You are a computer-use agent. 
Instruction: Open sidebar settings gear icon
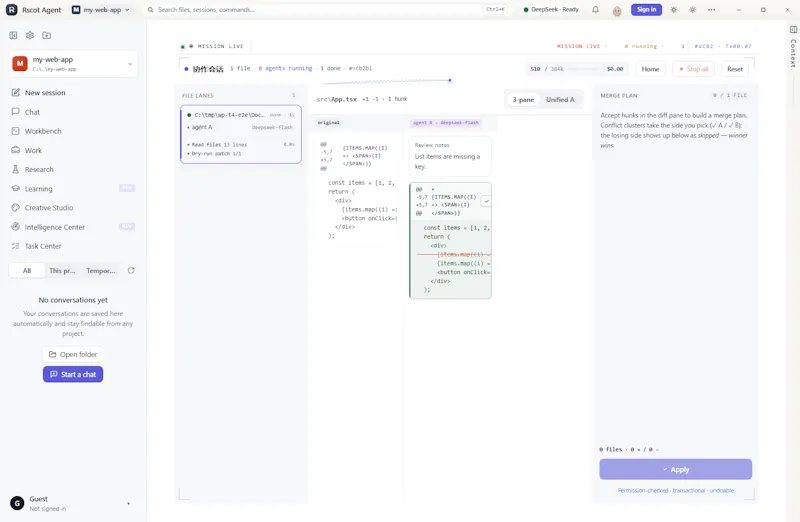(30, 35)
